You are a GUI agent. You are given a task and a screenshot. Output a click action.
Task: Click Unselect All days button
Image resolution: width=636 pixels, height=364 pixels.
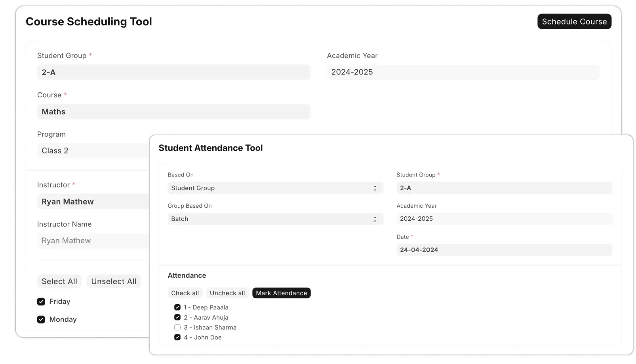pyautogui.click(x=114, y=281)
